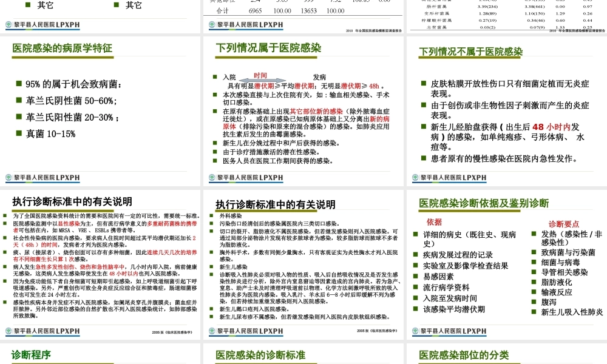This screenshot has height=364, width=607.
Task: Click the table value 6965
Action: point(255,11)
